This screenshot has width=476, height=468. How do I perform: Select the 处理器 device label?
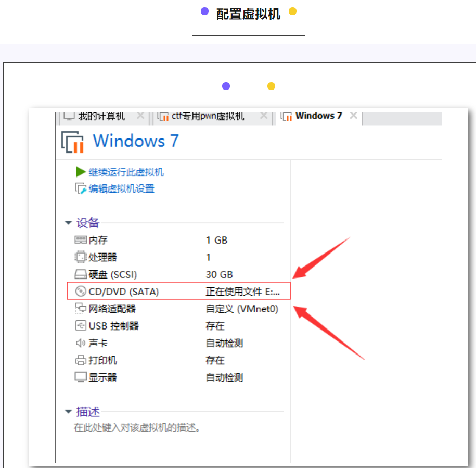tap(102, 257)
